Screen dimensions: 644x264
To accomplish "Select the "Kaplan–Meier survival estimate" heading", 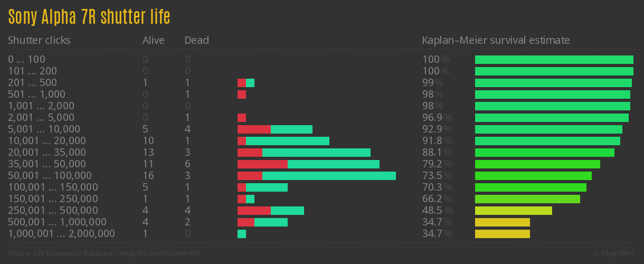I will (496, 40).
